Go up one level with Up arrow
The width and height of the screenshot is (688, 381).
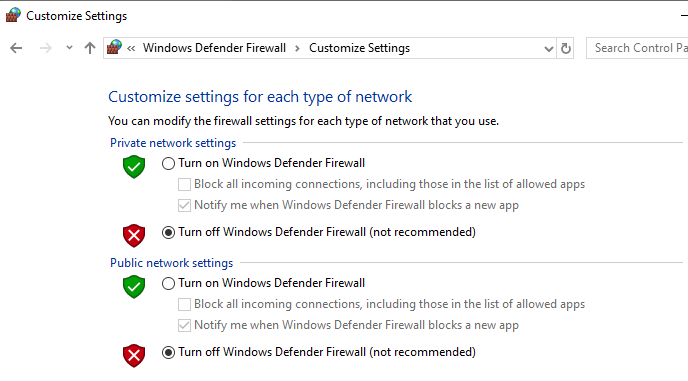[90, 48]
